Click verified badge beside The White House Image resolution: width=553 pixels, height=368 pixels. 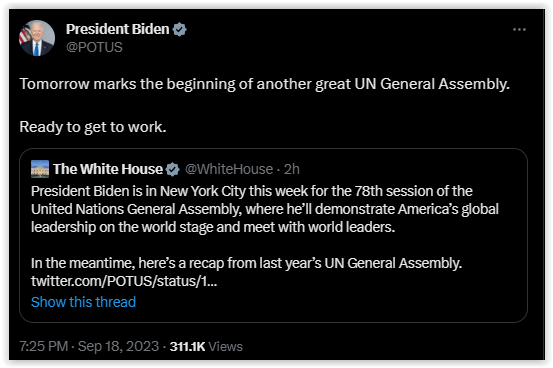[x=172, y=169]
